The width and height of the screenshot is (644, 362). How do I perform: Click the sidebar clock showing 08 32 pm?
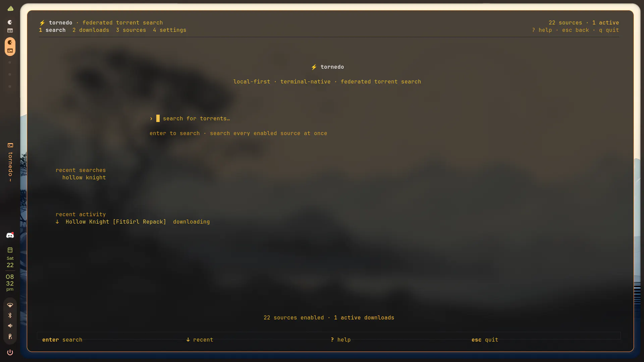(10, 283)
